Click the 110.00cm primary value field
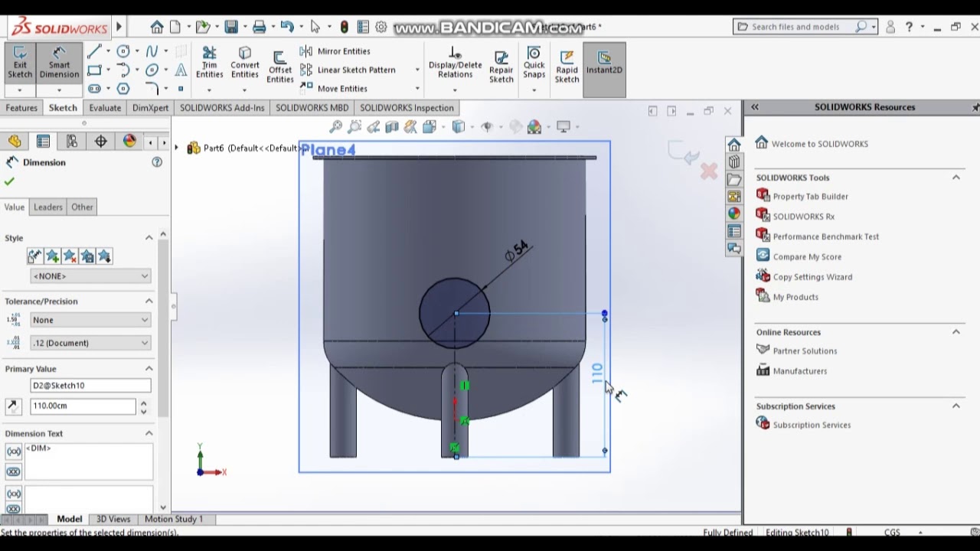Screen dimensions: 980x551 [83, 406]
